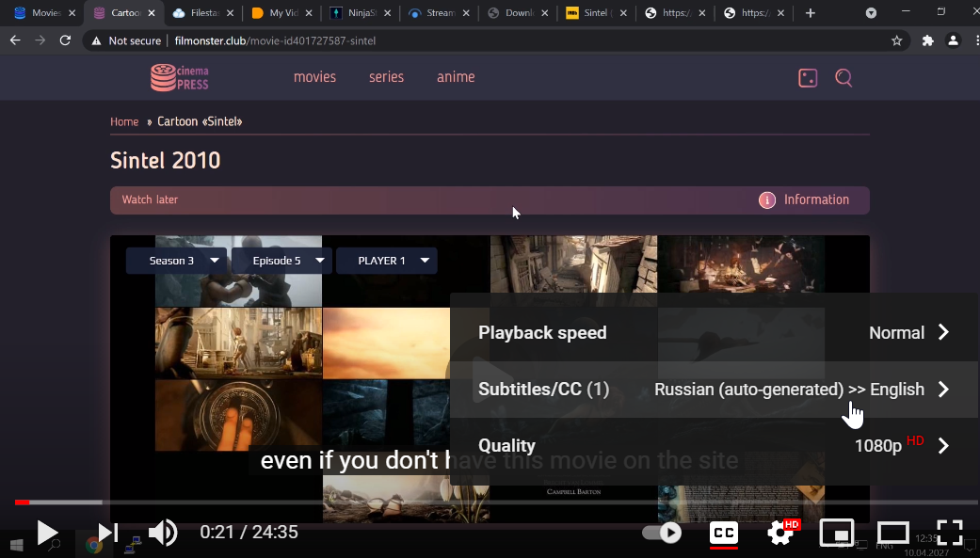Play the video with the play button
The width and height of the screenshot is (980, 558).
point(47,533)
